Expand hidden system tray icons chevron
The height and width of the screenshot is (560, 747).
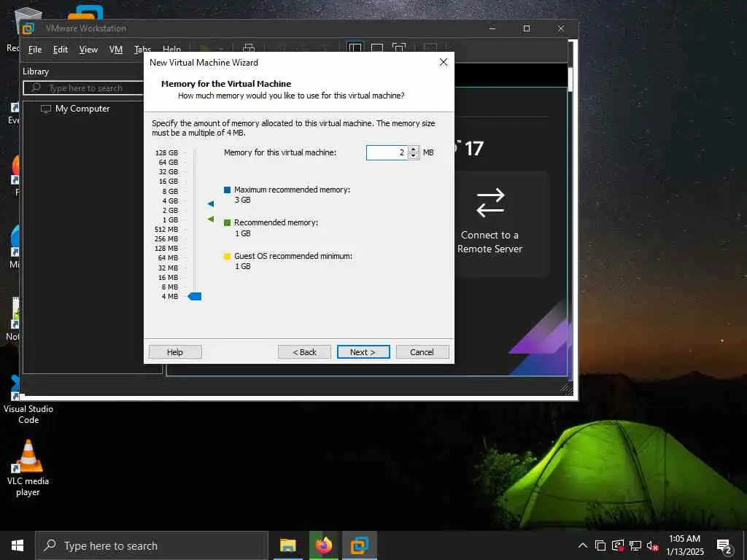click(x=583, y=545)
